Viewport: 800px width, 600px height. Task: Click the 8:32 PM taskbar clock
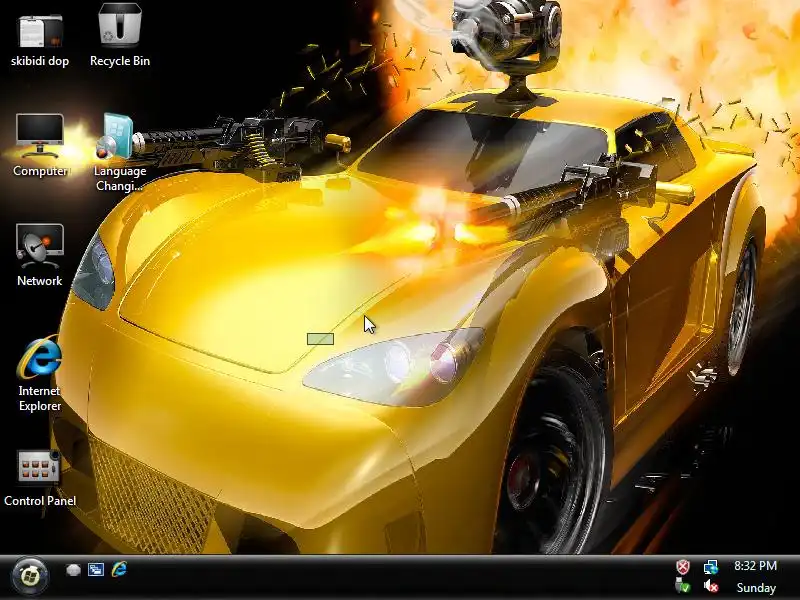[x=756, y=566]
